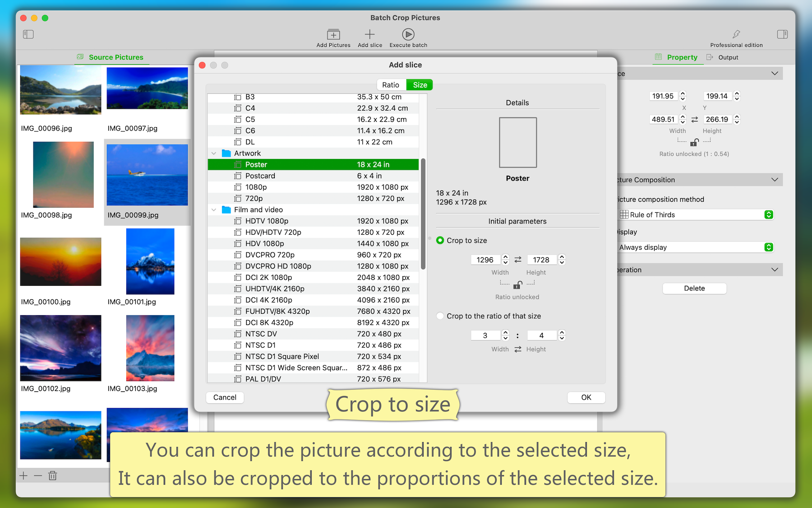Click the 489.51 Width field

pos(663,119)
